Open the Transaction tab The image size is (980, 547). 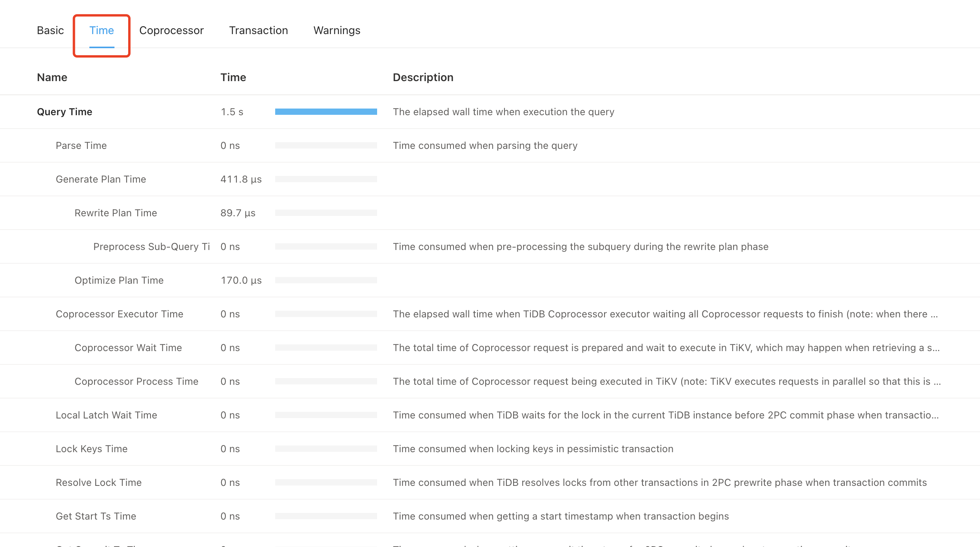[258, 31]
